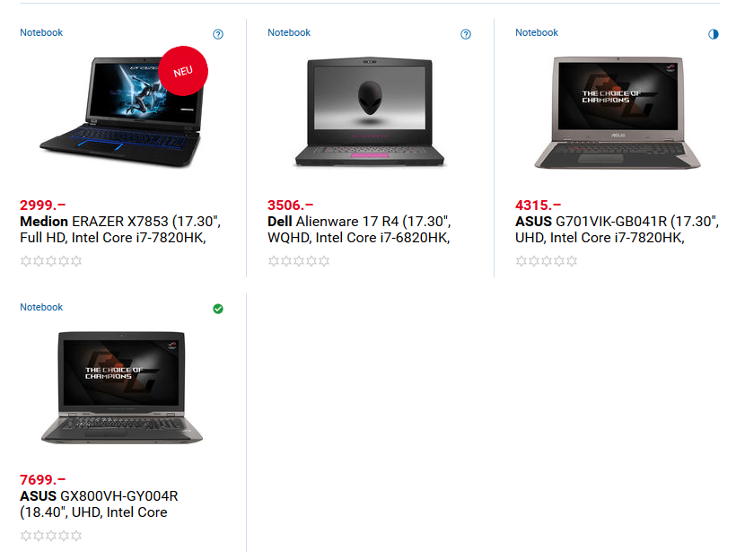Open the ASUS G701VIK laptop product image
The image size is (736, 560).
[x=618, y=113]
